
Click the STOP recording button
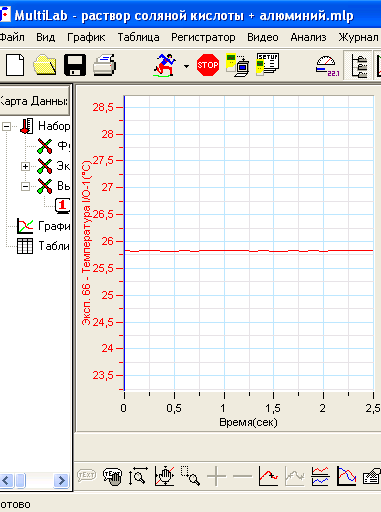pyautogui.click(x=208, y=65)
